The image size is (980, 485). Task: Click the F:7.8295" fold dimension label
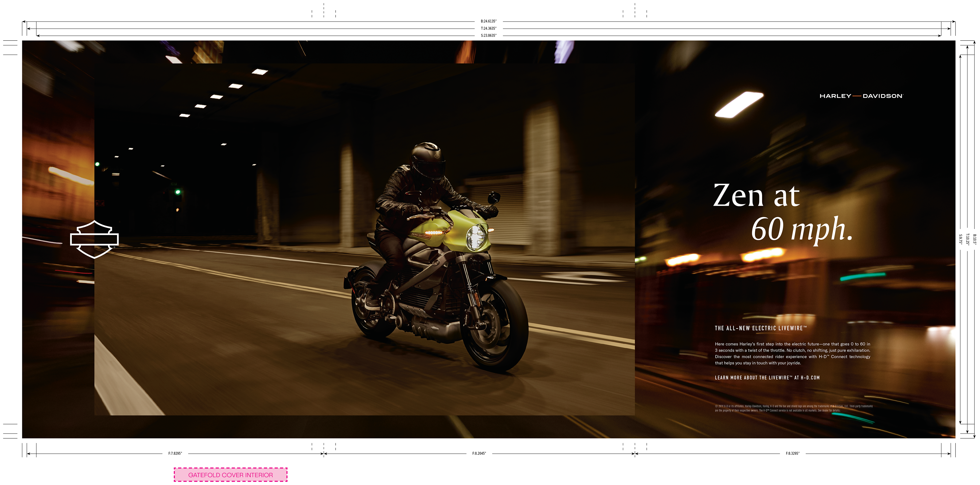[175, 453]
